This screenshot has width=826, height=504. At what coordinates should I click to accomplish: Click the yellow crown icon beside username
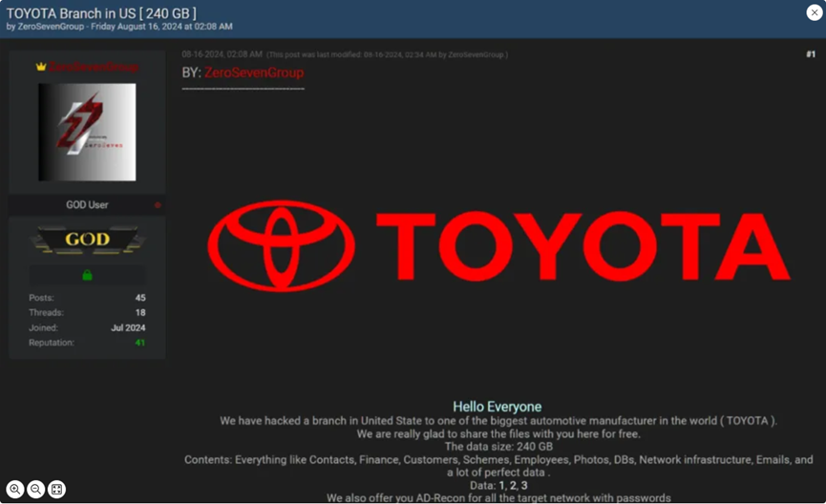[x=41, y=67]
